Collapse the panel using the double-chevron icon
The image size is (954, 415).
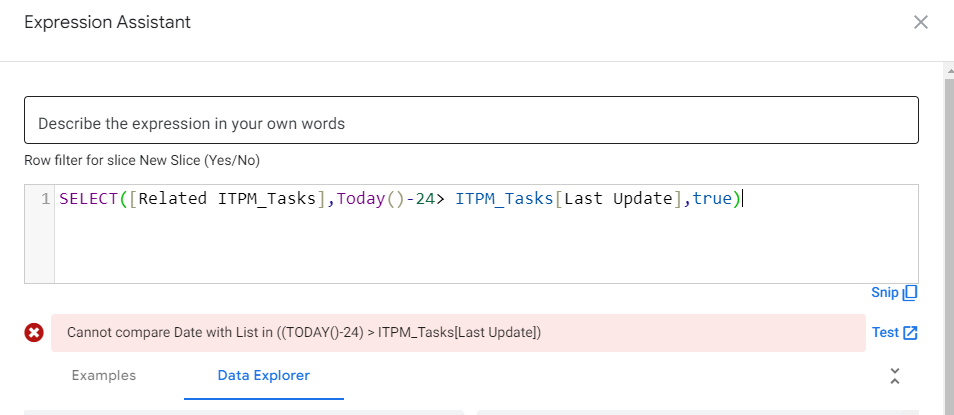pyautogui.click(x=894, y=376)
